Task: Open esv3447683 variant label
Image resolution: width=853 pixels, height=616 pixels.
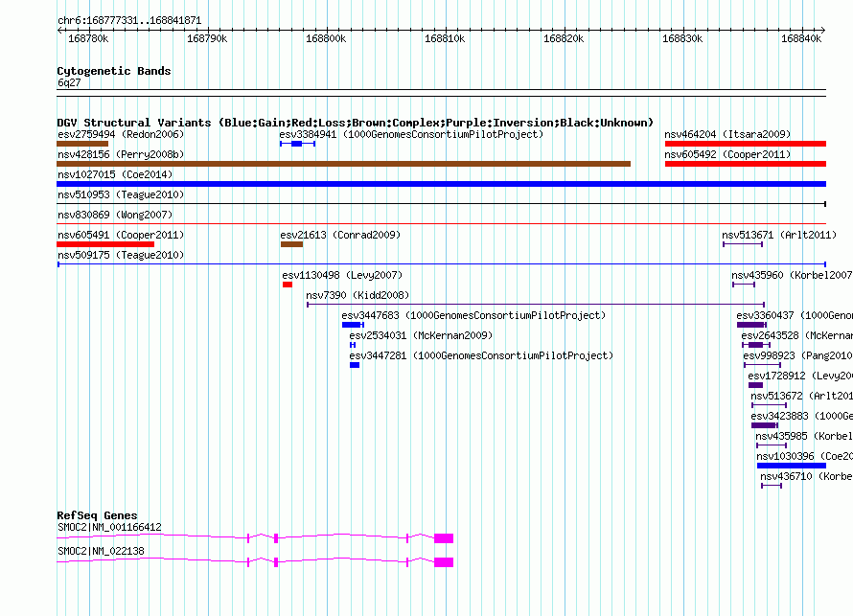Action: click(x=473, y=315)
